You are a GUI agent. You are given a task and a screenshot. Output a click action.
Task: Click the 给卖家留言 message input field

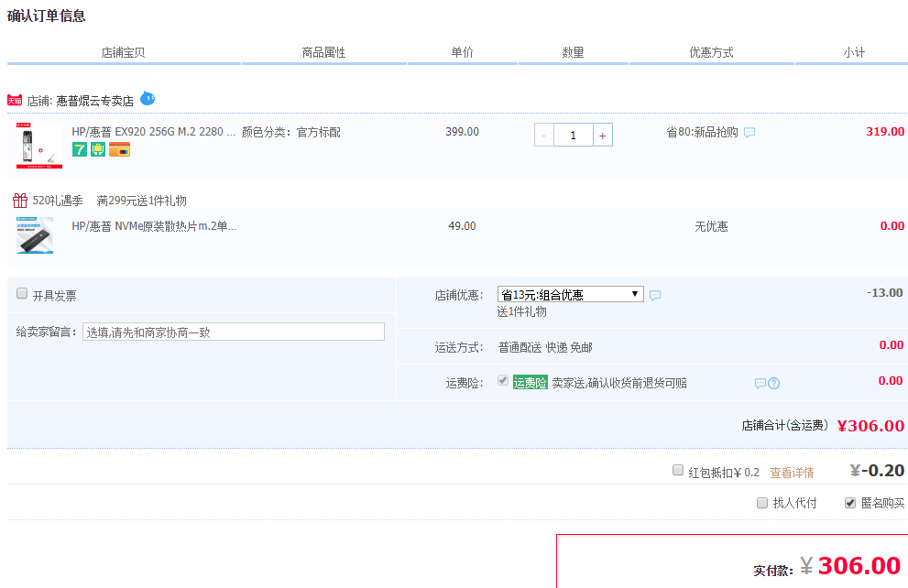[234, 332]
